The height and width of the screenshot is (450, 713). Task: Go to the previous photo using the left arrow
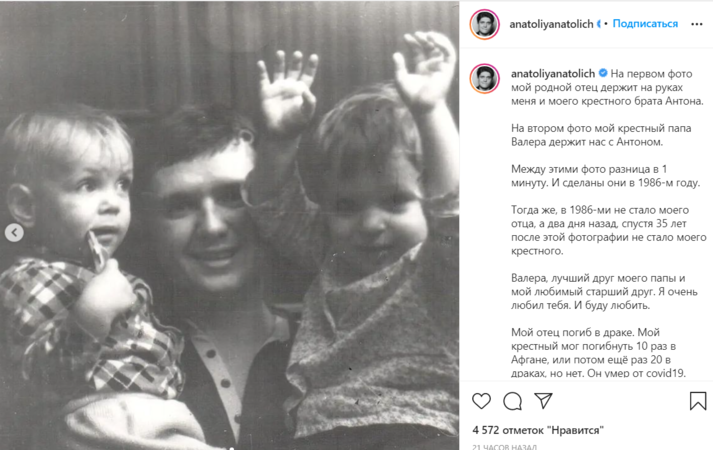click(14, 232)
